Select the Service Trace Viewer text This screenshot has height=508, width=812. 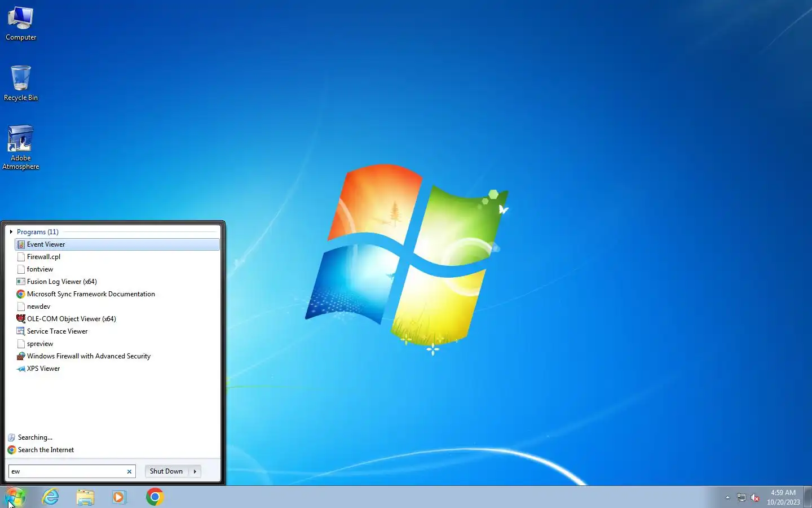coord(58,331)
